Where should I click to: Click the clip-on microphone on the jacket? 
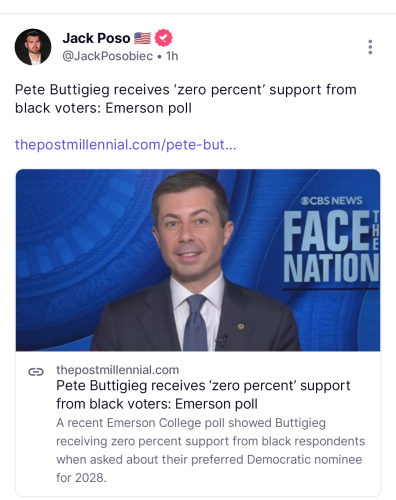tap(221, 341)
